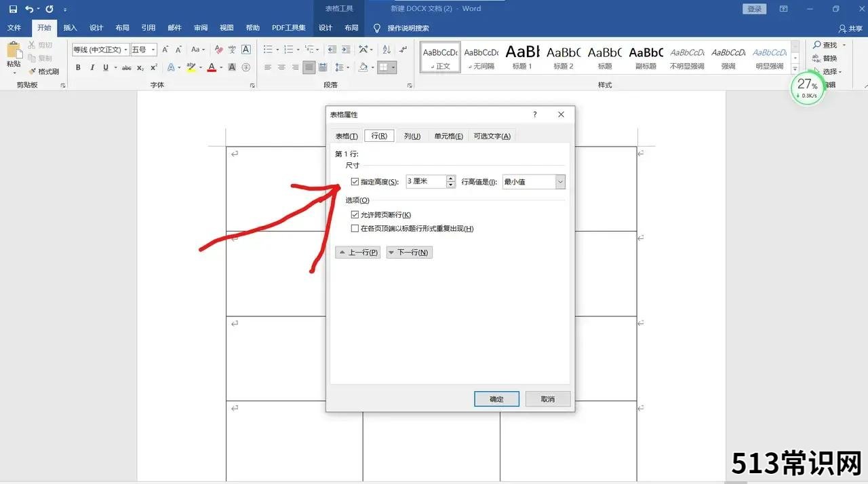This screenshot has width=868, height=484.
Task: Click the 替换 replace button
Action: pos(825,58)
